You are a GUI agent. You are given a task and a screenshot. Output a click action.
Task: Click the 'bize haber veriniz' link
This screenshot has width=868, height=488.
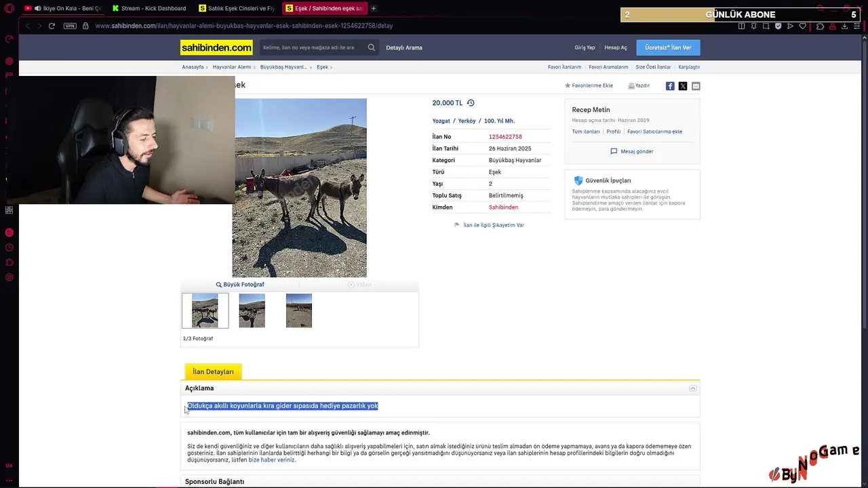click(271, 460)
